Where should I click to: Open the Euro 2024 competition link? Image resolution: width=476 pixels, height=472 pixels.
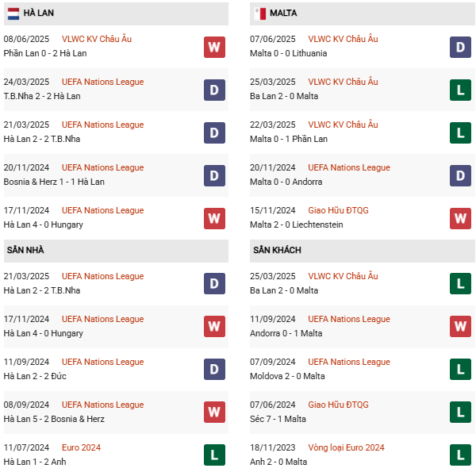coord(81,447)
